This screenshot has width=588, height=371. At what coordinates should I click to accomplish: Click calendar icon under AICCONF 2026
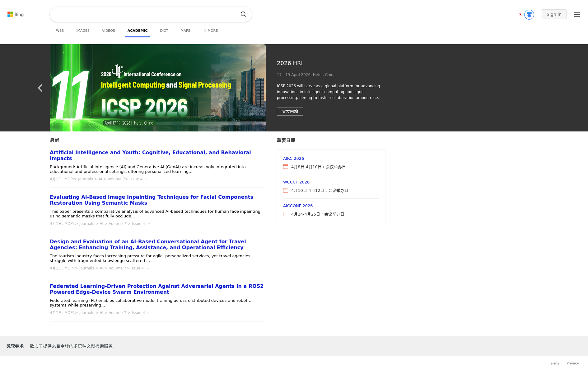(286, 214)
